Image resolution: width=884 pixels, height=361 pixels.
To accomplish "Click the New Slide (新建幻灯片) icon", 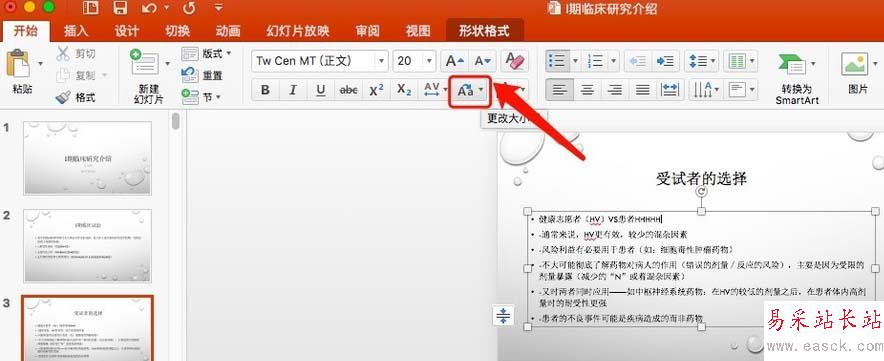I will tap(145, 63).
